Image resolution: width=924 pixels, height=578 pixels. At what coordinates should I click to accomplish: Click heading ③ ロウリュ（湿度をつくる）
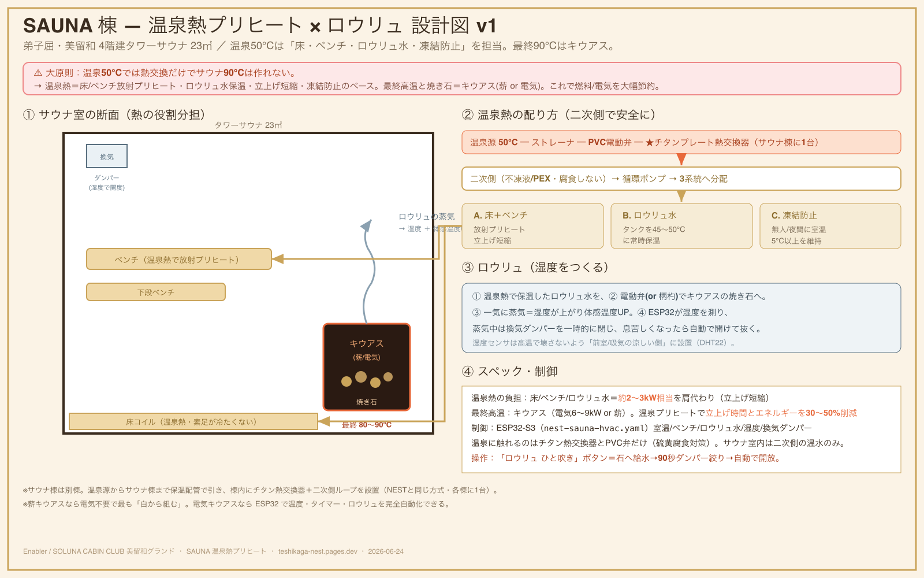click(x=535, y=267)
